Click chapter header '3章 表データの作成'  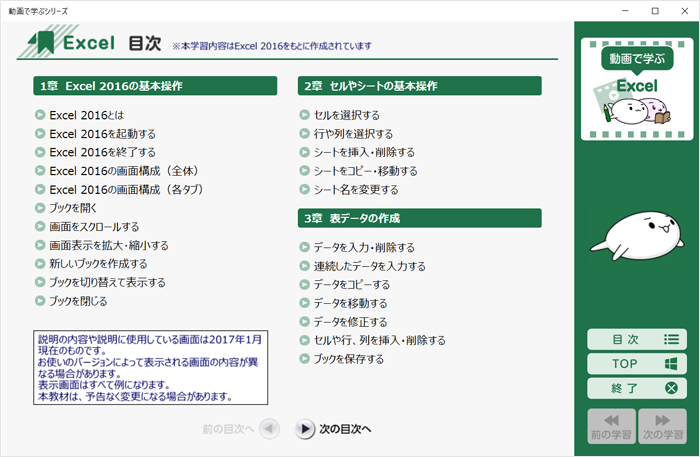420,218
